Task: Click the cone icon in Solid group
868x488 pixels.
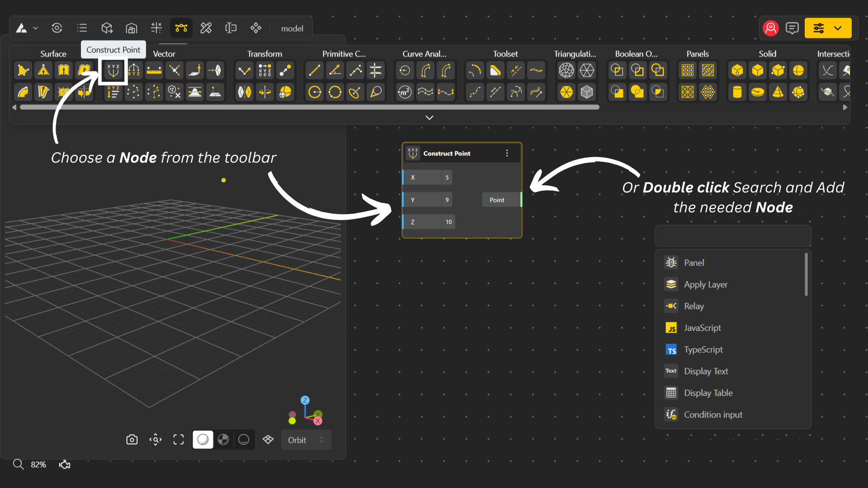Action: point(778,92)
